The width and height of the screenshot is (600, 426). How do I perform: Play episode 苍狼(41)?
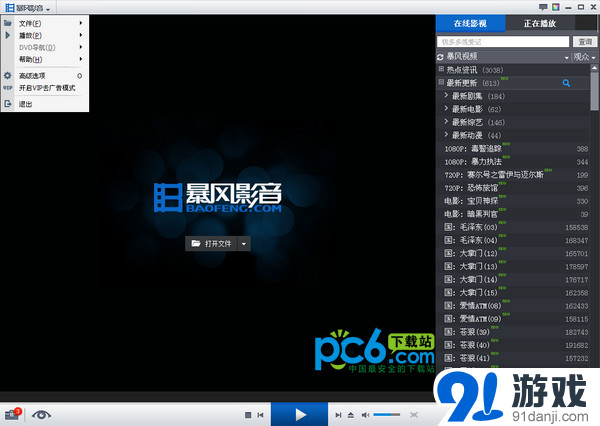pyautogui.click(x=513, y=358)
